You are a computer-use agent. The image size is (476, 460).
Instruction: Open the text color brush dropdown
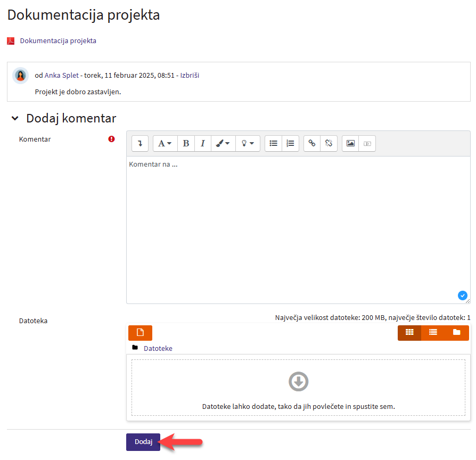[x=223, y=143]
